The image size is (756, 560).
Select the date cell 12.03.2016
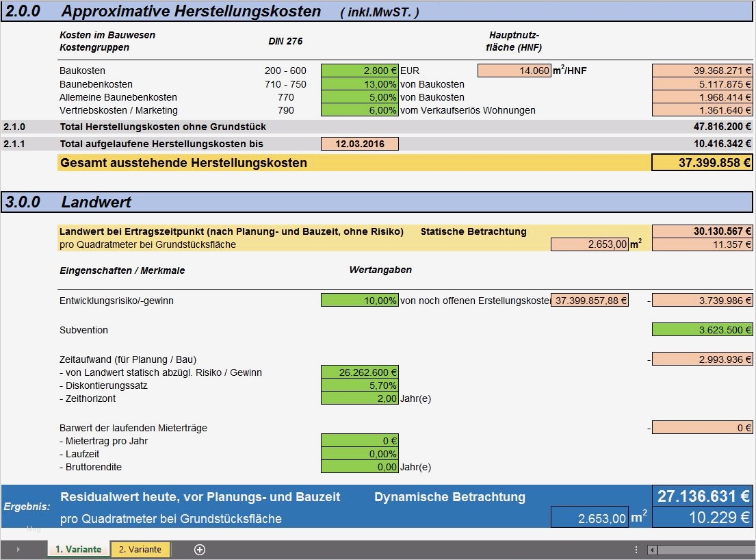tap(360, 144)
